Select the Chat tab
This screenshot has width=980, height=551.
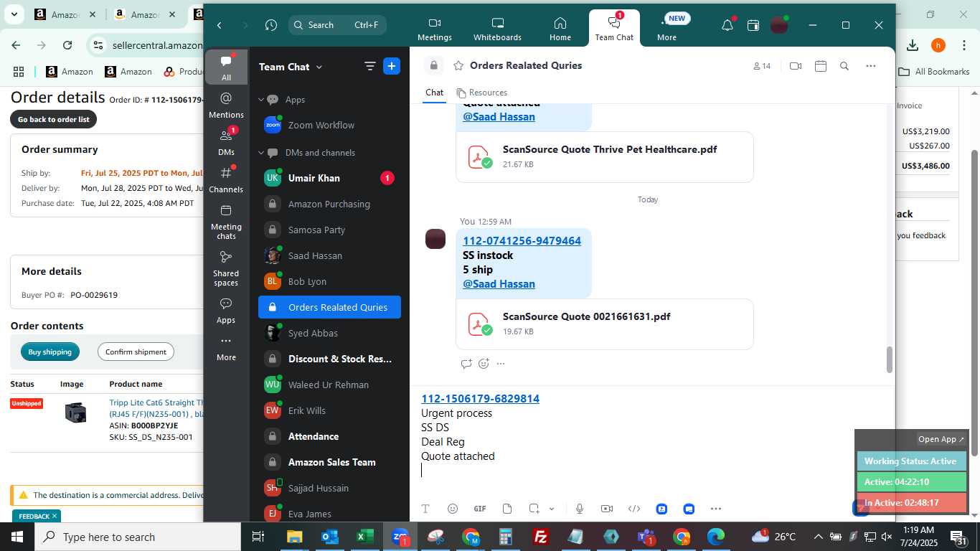point(434,93)
